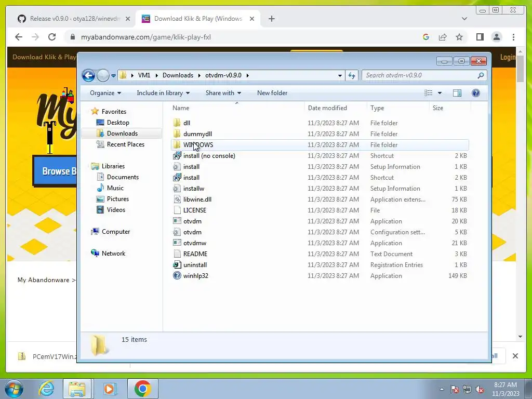Select the Favorites star in sidebar
The height and width of the screenshot is (399, 532).
pyautogui.click(x=95, y=111)
